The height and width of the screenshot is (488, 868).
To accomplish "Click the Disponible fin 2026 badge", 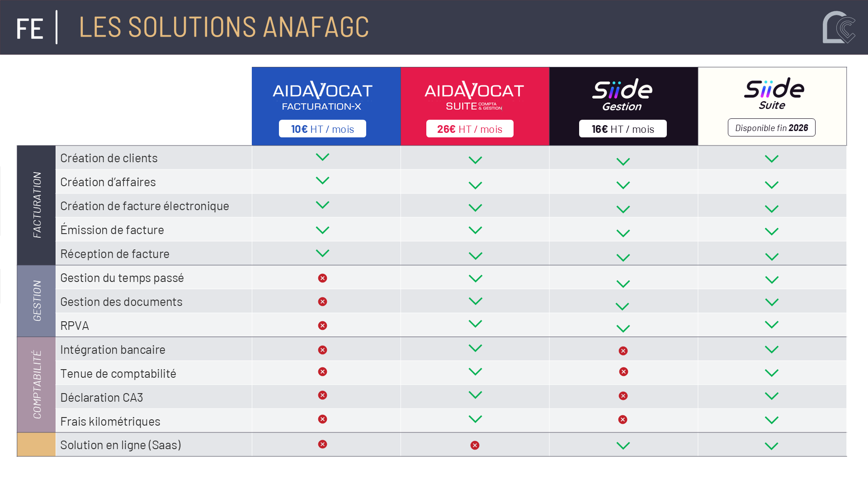I will 771,128.
